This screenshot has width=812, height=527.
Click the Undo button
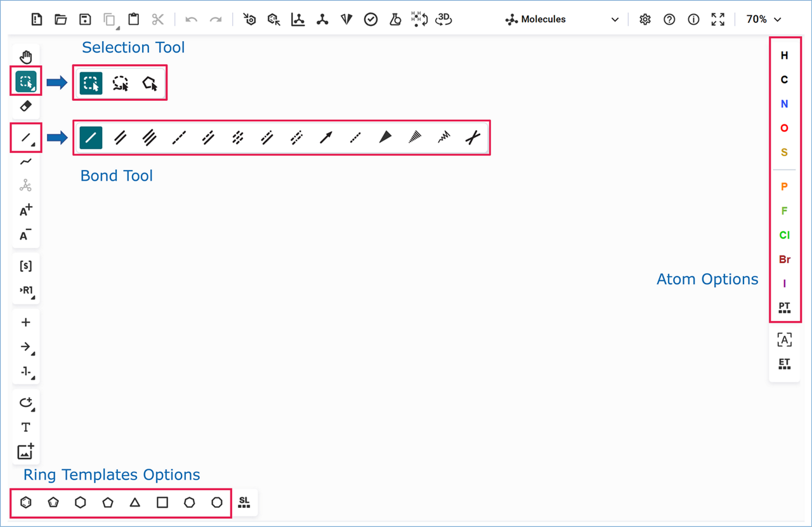pos(191,19)
